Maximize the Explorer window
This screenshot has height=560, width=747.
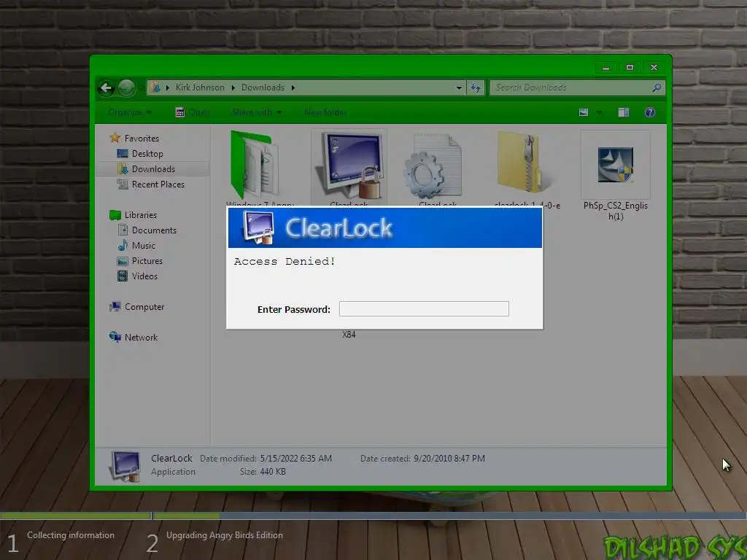point(630,68)
